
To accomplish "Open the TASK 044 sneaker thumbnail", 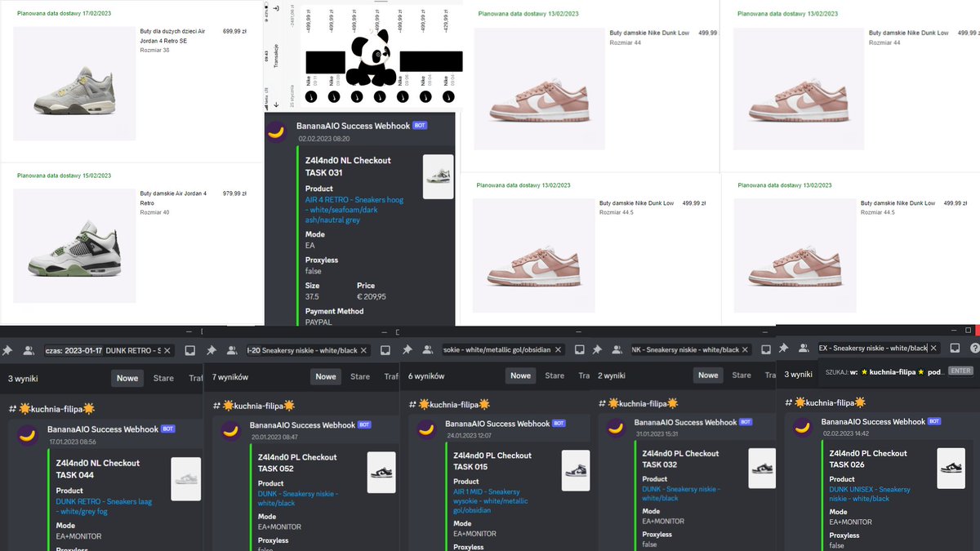I will tap(185, 479).
